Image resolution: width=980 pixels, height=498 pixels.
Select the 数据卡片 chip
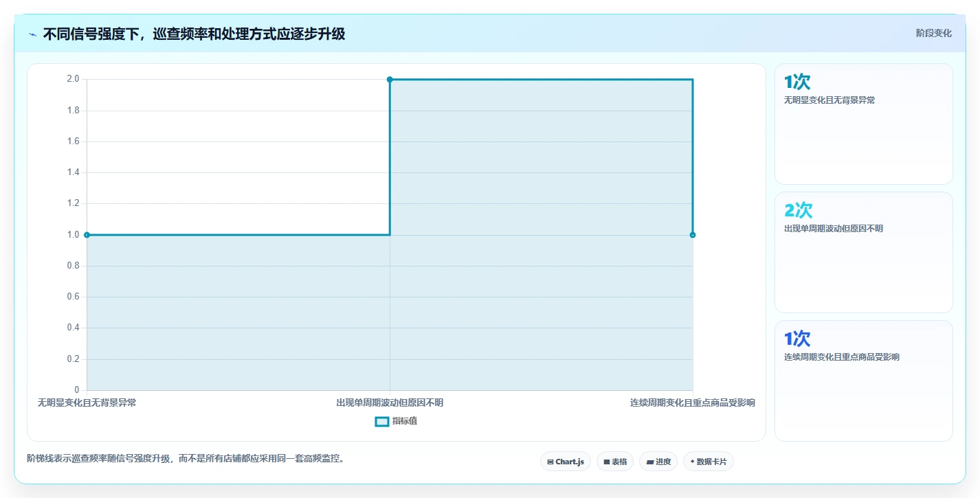pyautogui.click(x=709, y=462)
